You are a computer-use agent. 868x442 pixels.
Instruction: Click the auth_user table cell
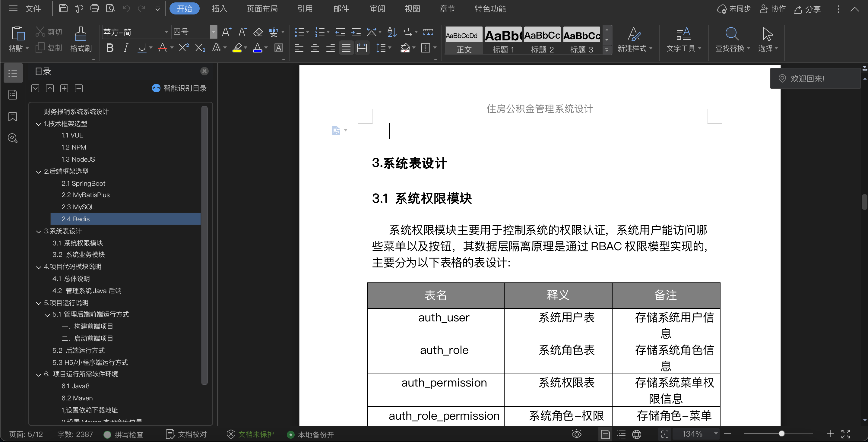(436, 325)
